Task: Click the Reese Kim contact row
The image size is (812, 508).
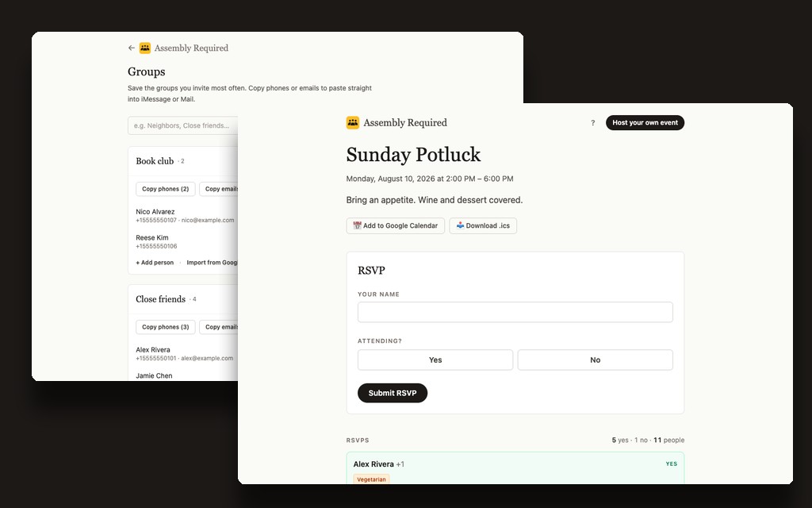Action: point(156,241)
